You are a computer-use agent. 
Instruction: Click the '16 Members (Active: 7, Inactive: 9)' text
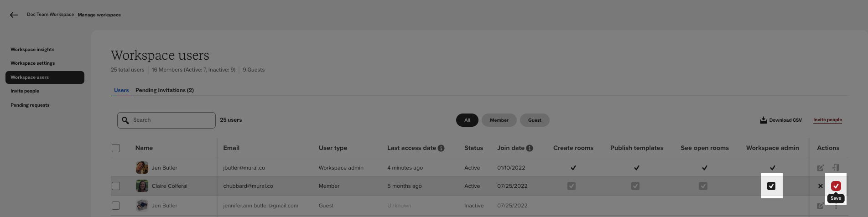point(193,70)
